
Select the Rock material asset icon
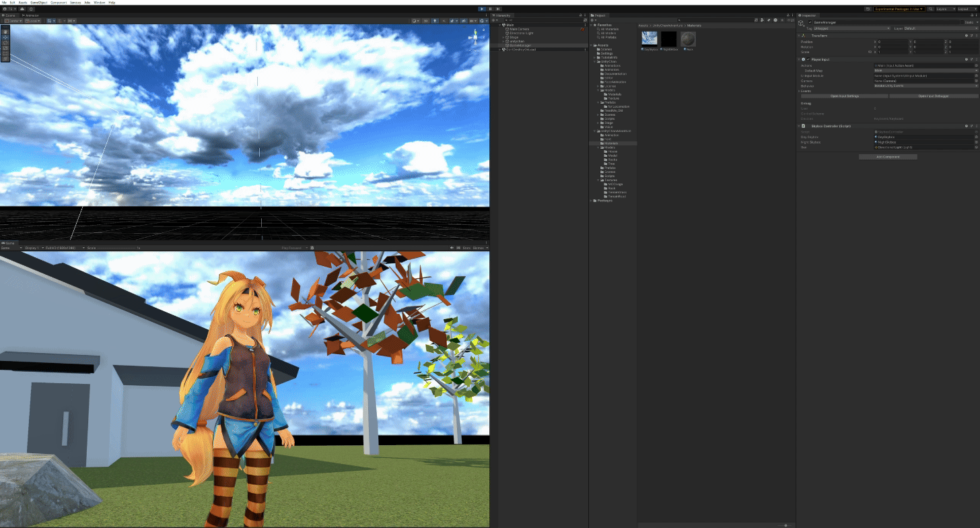pyautogui.click(x=688, y=38)
